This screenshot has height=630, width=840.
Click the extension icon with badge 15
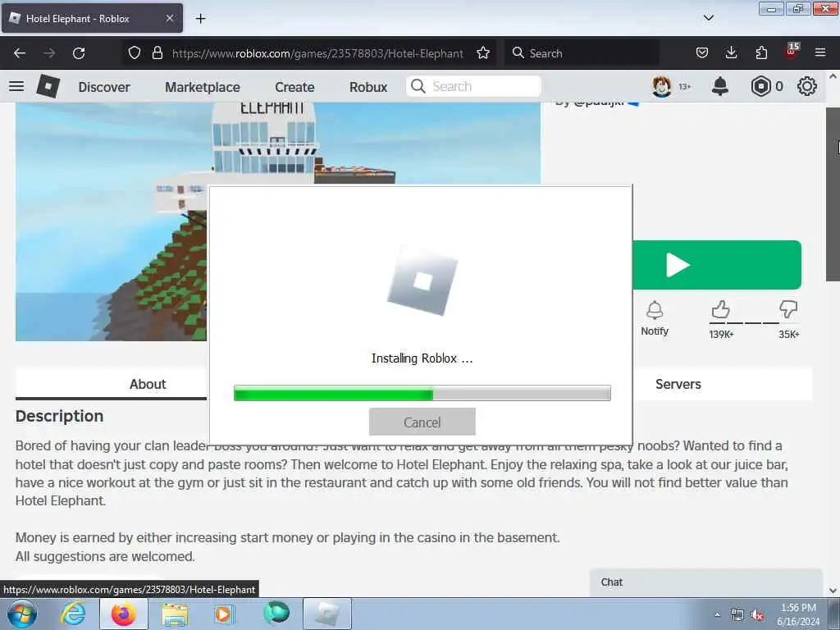click(x=792, y=52)
